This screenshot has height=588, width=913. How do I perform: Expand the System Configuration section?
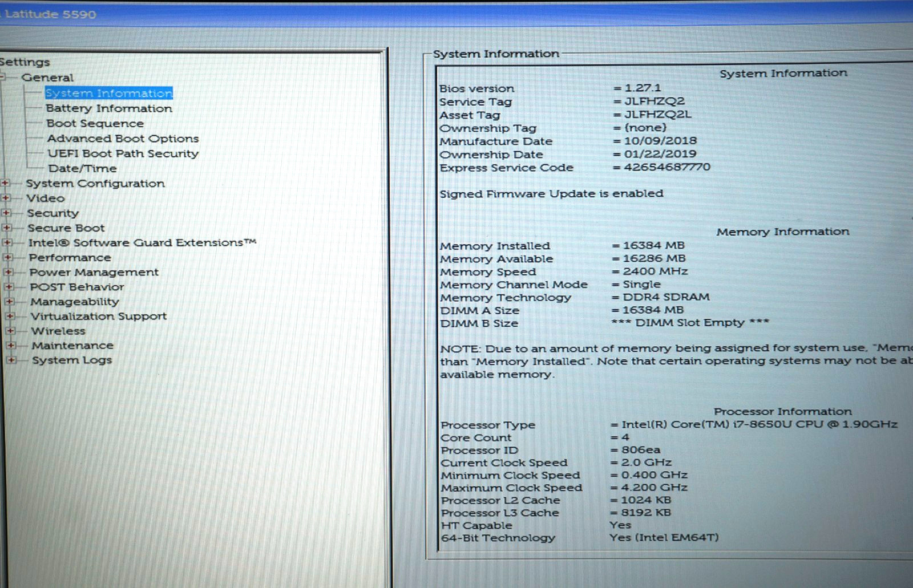click(6, 183)
